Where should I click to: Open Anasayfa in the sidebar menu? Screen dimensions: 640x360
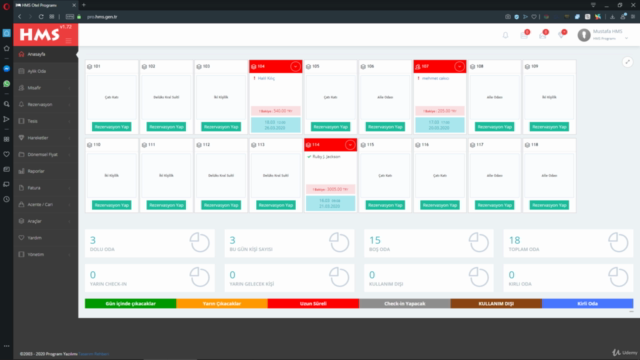coord(45,54)
